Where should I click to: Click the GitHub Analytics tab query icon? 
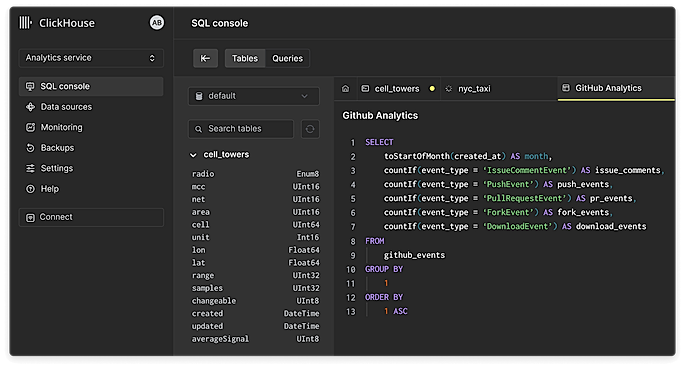click(566, 88)
